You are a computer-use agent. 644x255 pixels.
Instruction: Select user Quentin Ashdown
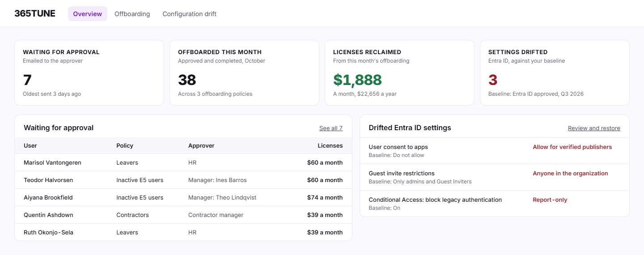[48, 215]
